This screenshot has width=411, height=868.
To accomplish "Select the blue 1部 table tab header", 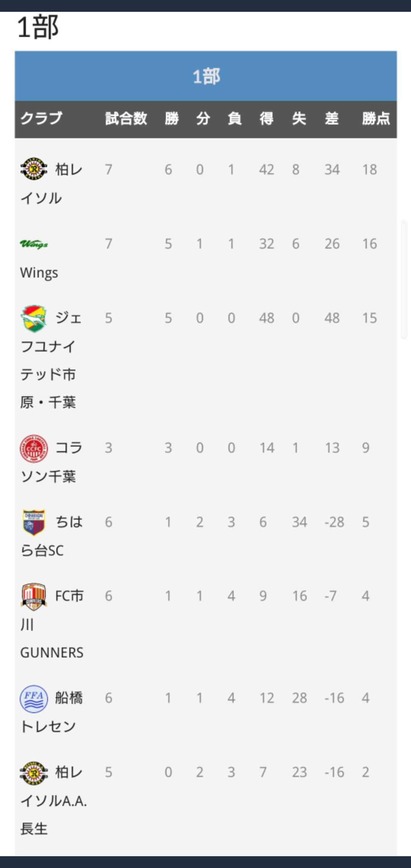I will [206, 76].
